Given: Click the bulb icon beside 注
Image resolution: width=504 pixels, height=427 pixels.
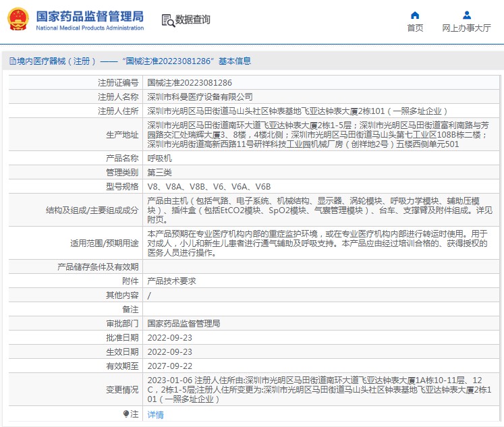Looking at the screenshot, I should pyautogui.click(x=125, y=414).
